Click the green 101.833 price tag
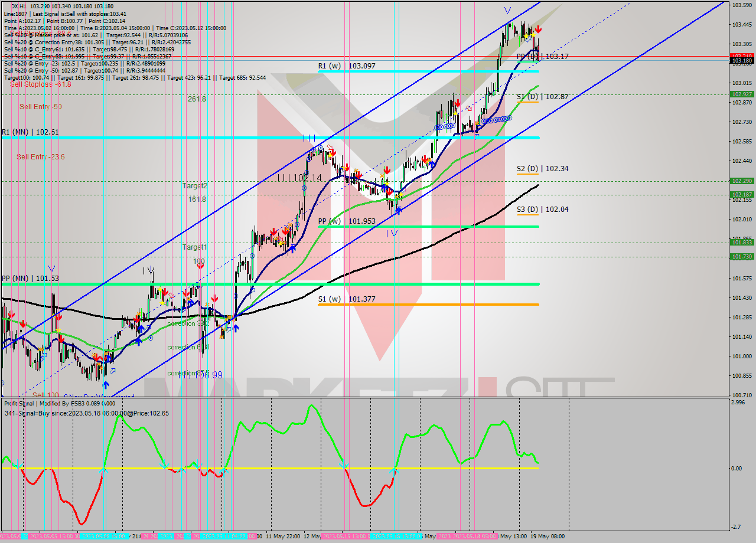Screen dimensions: 756x543 742,242
